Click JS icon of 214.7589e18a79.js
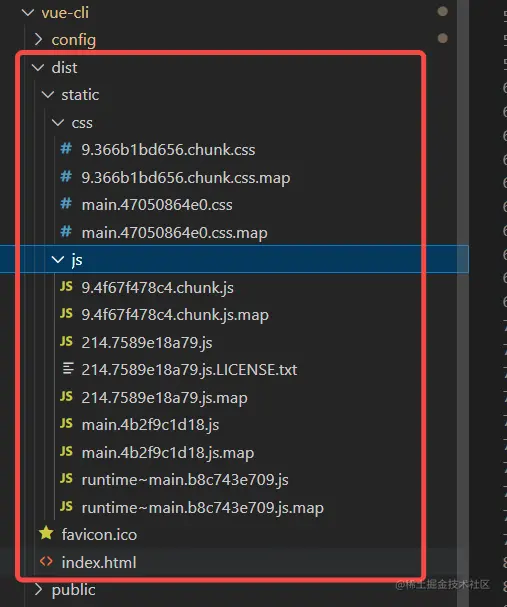The width and height of the screenshot is (507, 607). [x=66, y=341]
